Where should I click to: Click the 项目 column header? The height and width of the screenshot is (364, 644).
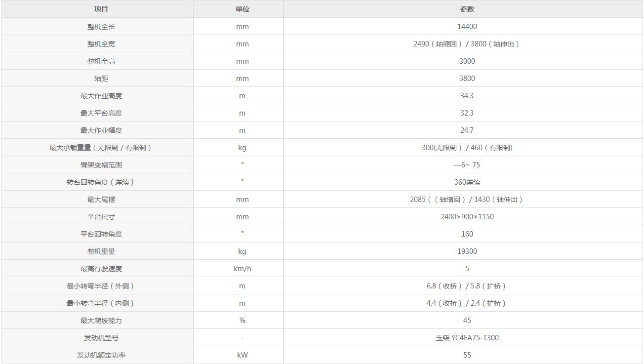101,9
